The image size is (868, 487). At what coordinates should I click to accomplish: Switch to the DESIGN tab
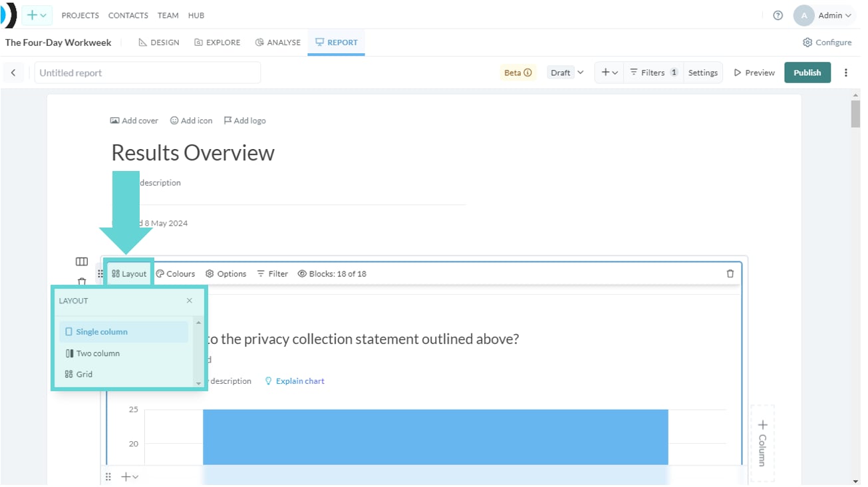159,42
